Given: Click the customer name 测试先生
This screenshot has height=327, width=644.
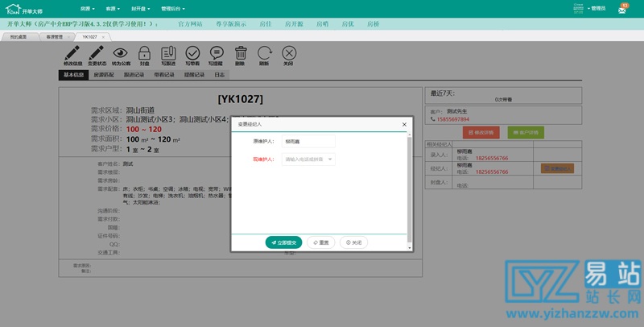Looking at the screenshot, I should click(x=456, y=111).
